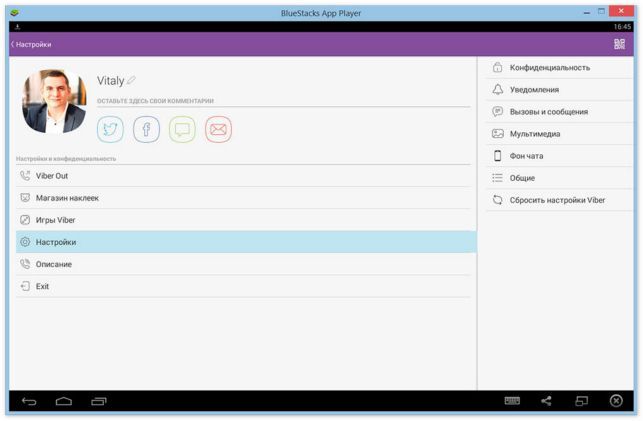Screen dimensions: 643x421
Task: Click the BlueStacks circular close icon
Action: tap(616, 401)
